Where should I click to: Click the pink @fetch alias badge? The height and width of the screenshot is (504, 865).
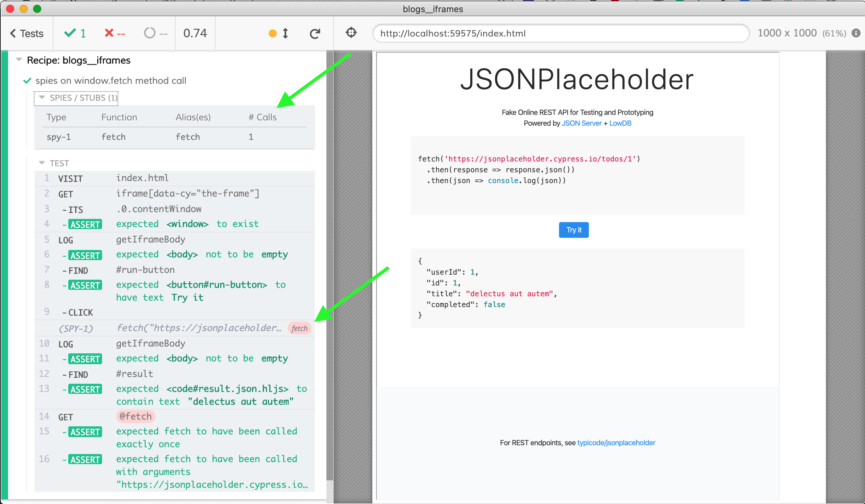click(x=136, y=417)
